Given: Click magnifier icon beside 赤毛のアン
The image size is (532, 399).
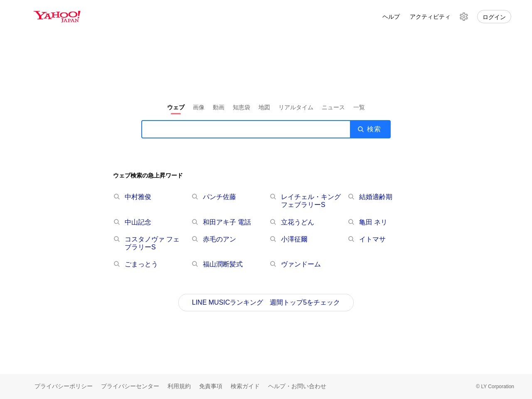Looking at the screenshot, I should point(195,239).
